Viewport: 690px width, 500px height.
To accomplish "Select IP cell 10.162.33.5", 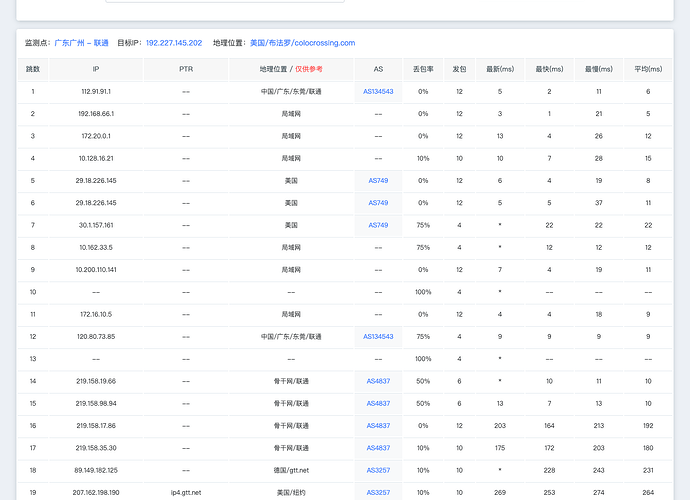I will pyautogui.click(x=96, y=247).
